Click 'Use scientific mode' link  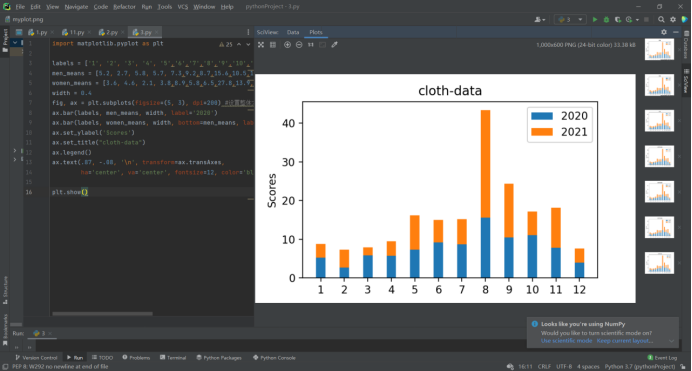coord(566,341)
